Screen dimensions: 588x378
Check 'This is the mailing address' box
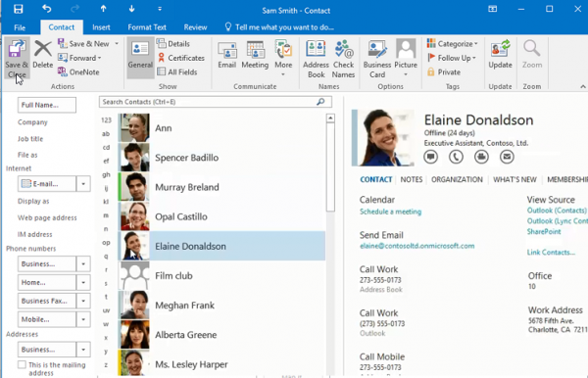point(22,364)
